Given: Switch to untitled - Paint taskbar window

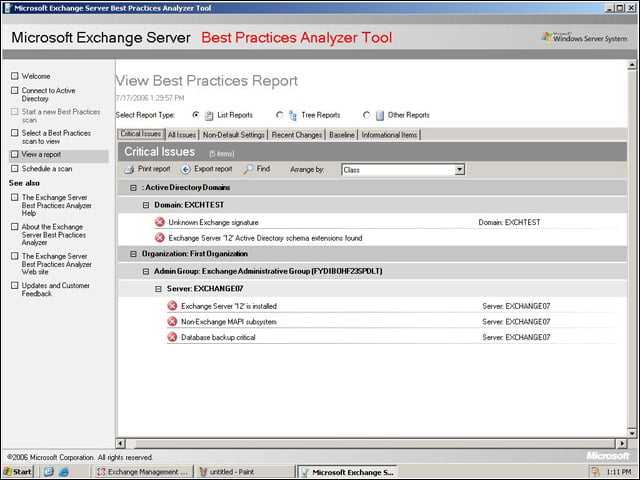Looking at the screenshot, I should (245, 472).
